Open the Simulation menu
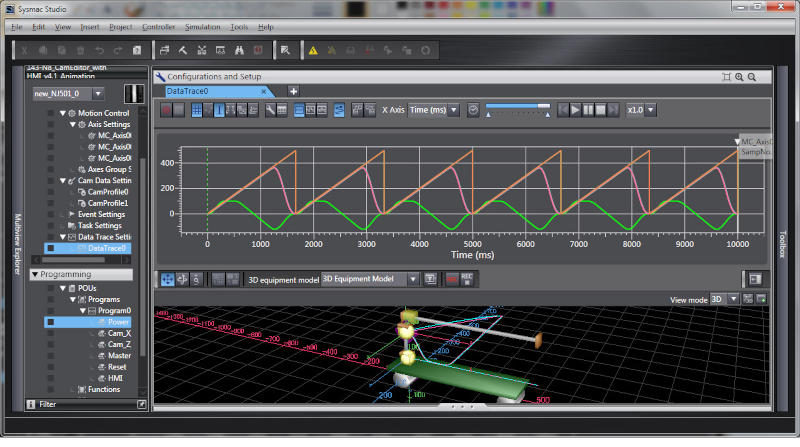This screenshot has width=800, height=447. (x=203, y=27)
